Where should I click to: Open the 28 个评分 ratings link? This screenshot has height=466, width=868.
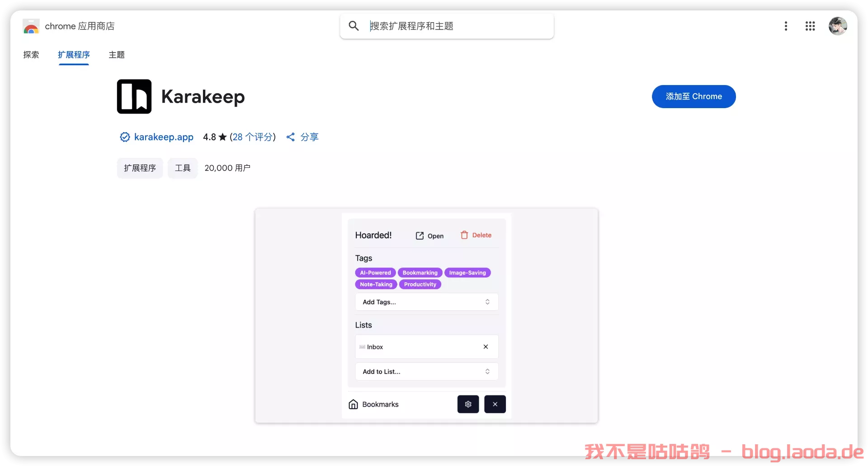pos(253,137)
